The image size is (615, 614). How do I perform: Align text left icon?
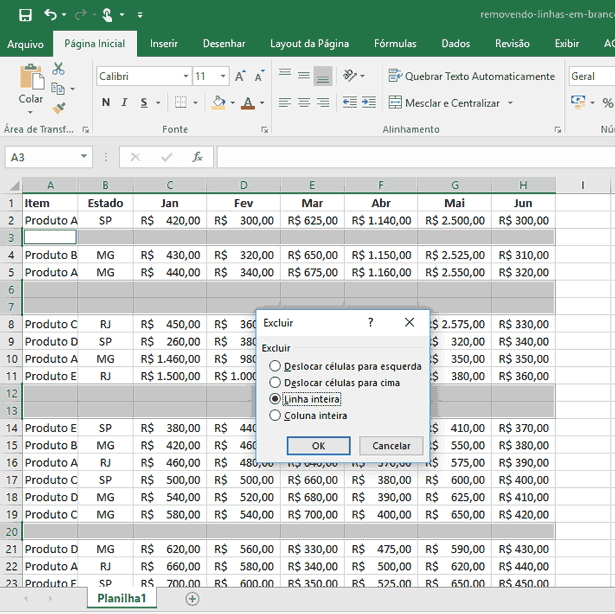pos(285,103)
